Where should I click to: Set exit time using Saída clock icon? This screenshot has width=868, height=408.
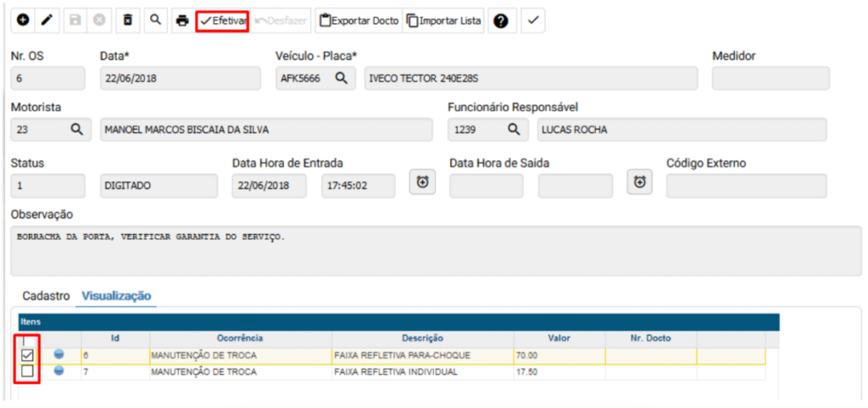[640, 182]
